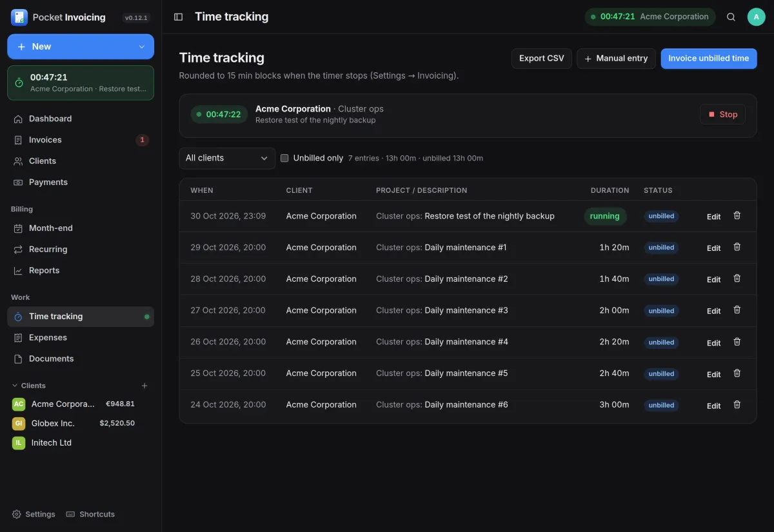
Task: Click the sidebar running timer widget
Action: tap(81, 83)
